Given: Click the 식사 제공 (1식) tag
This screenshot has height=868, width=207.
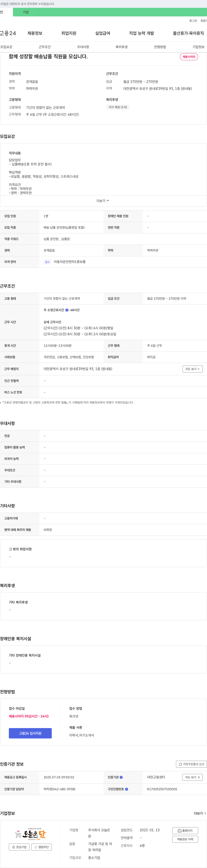Looking at the screenshot, I should 118,107.
